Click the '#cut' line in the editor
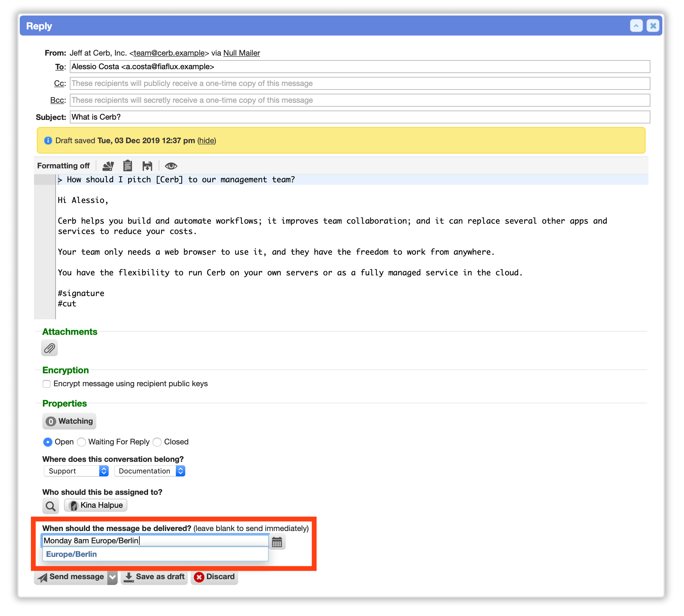Image resolution: width=684 pixels, height=616 pixels. (x=67, y=304)
